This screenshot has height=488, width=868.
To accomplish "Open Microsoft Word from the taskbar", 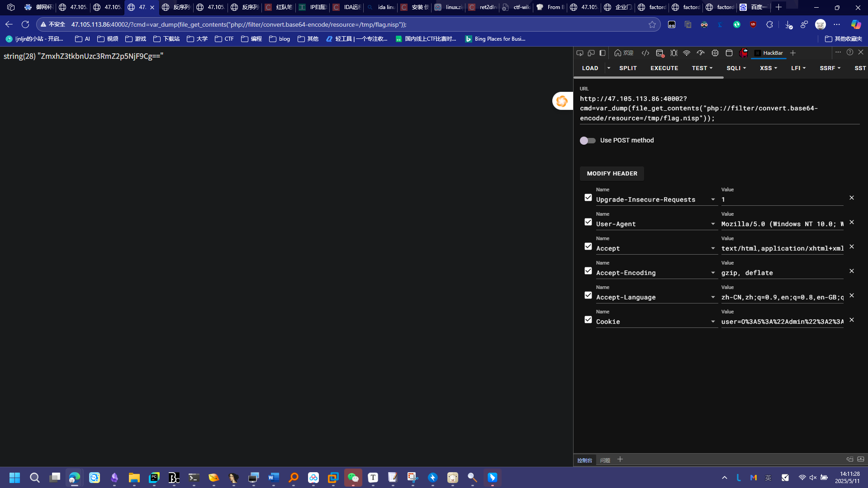I will pyautogui.click(x=274, y=478).
